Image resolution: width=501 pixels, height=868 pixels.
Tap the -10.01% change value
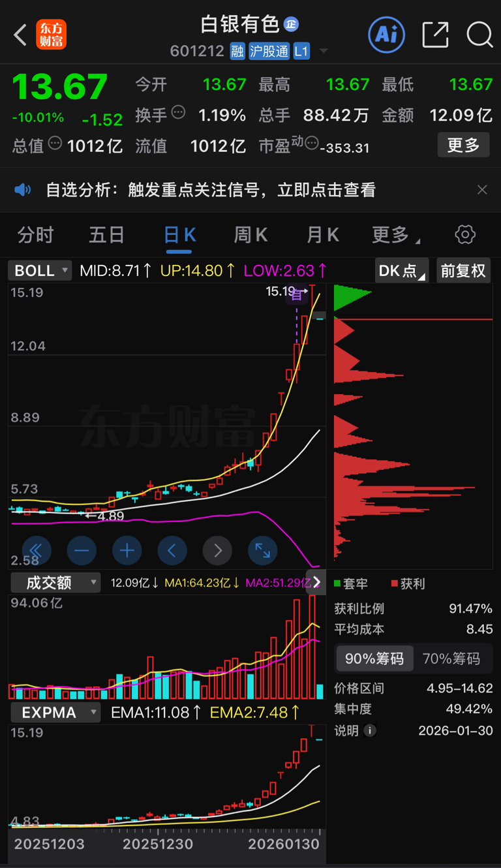pyautogui.click(x=38, y=118)
